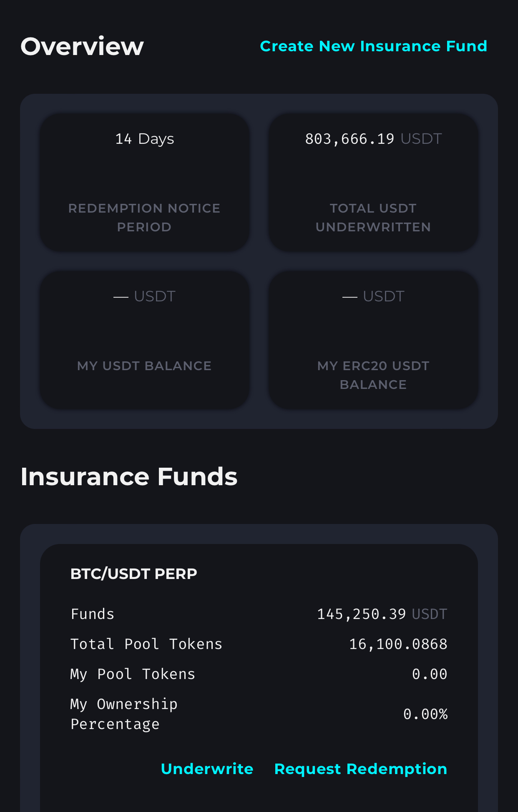Screen dimensions: 518x812
Task: Select the My ERC20 USDT Balance label
Action: (373, 375)
